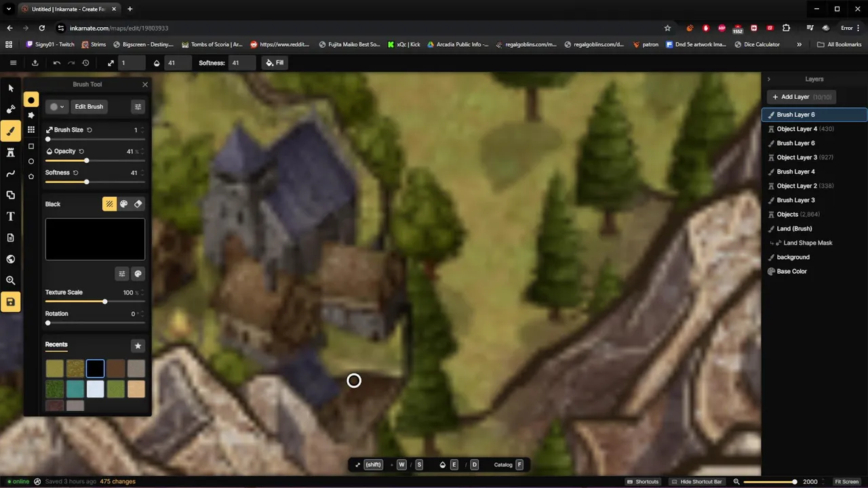This screenshot has height=488, width=868.
Task: Choose the Stamp (castle) tool
Action: point(11,152)
